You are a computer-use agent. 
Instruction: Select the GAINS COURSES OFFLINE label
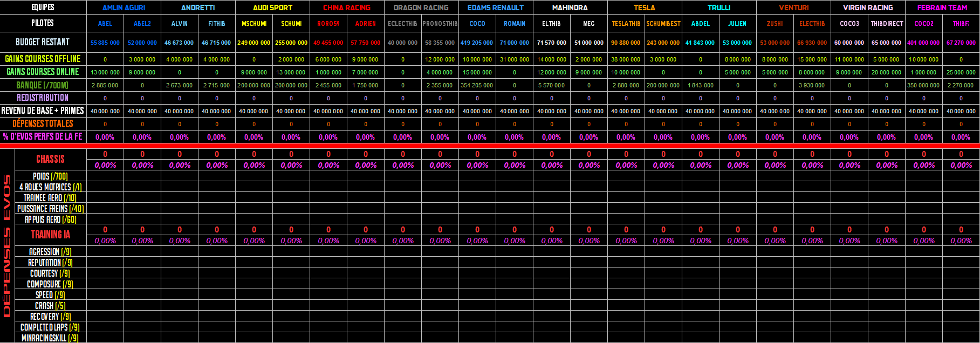[43, 59]
